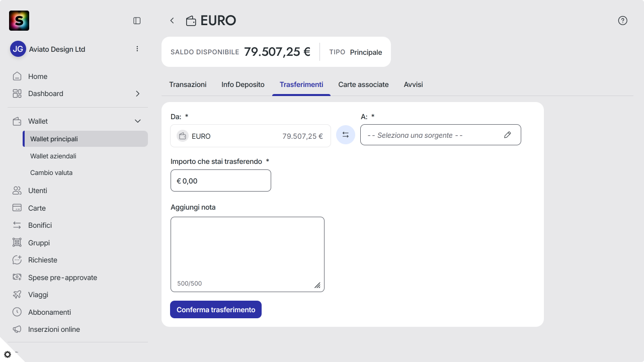Viewport: 644px width, 362px height.
Task: Click inside the Aggiungi nota textarea
Action: pos(248,254)
